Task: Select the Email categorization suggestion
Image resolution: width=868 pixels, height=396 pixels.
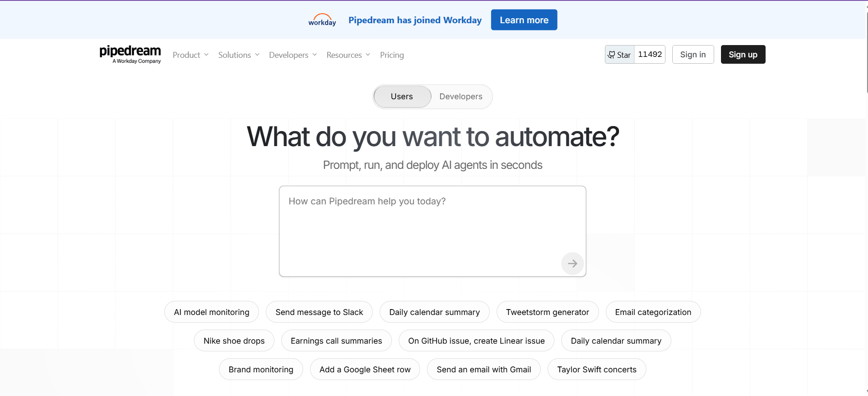Action: point(653,312)
